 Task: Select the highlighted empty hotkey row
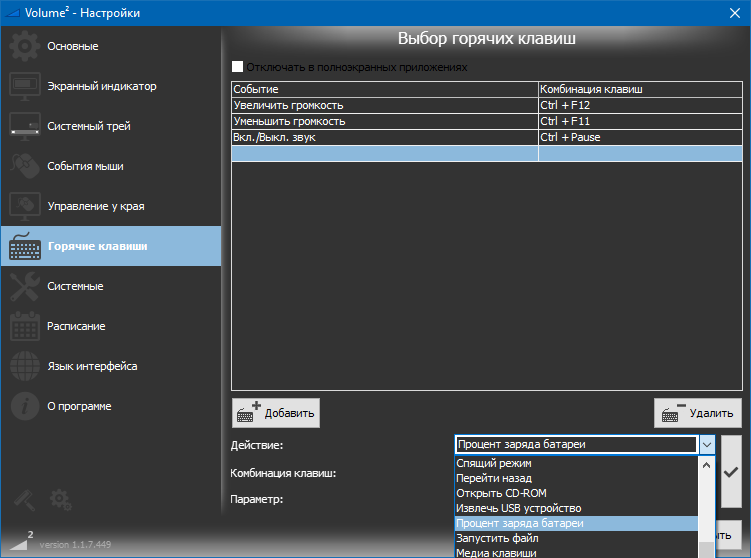(x=487, y=153)
